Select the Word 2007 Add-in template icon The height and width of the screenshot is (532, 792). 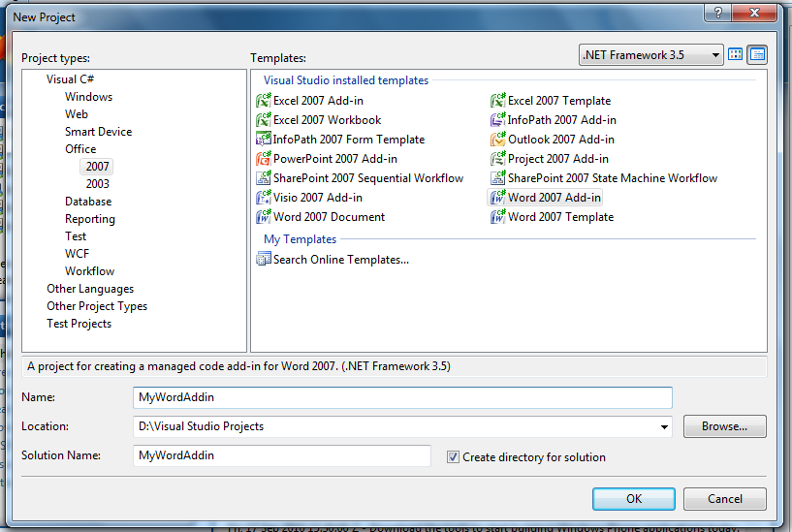pos(497,197)
